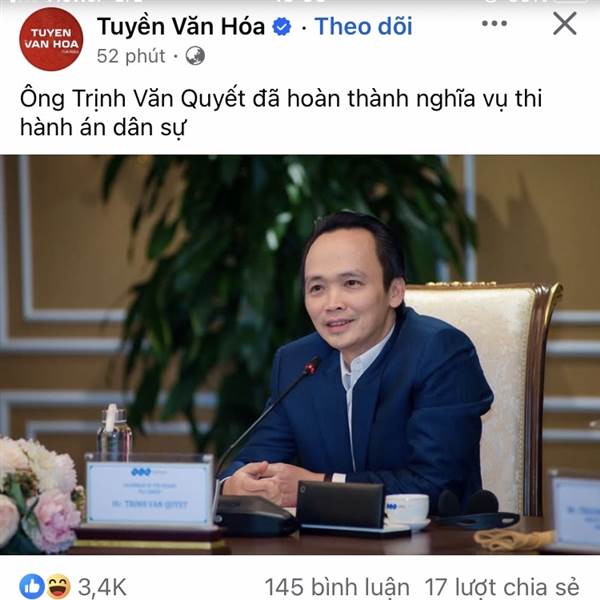Screen dimensions: 600x600
Task: Click the globe public privacy icon
Action: 195,56
